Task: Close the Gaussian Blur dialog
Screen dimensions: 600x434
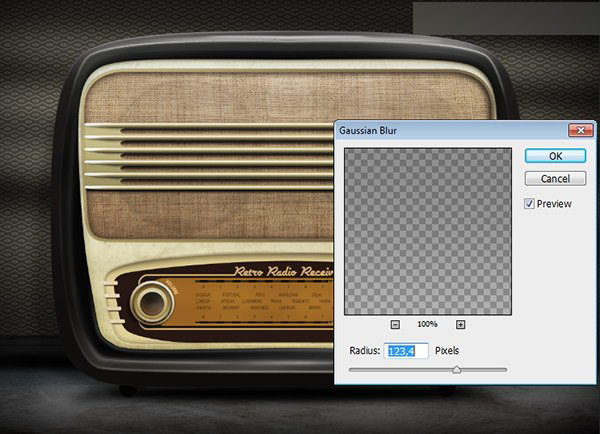Action: pos(580,131)
